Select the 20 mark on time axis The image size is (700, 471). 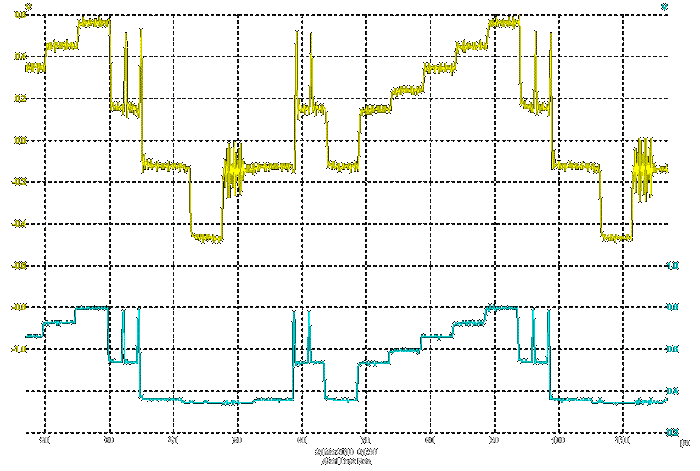point(45,440)
